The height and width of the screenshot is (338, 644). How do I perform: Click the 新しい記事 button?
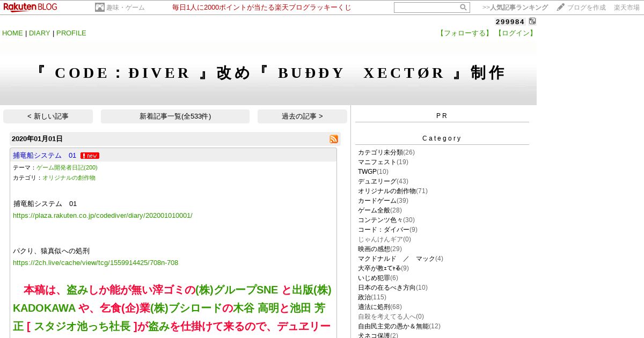point(48,116)
